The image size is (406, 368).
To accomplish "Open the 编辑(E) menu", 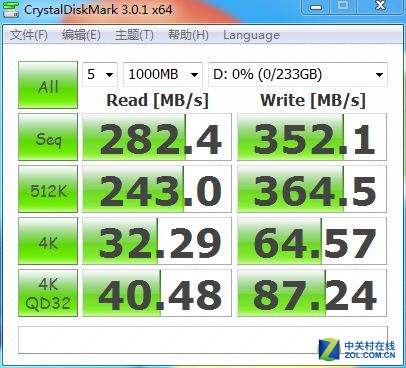I will (x=81, y=35).
